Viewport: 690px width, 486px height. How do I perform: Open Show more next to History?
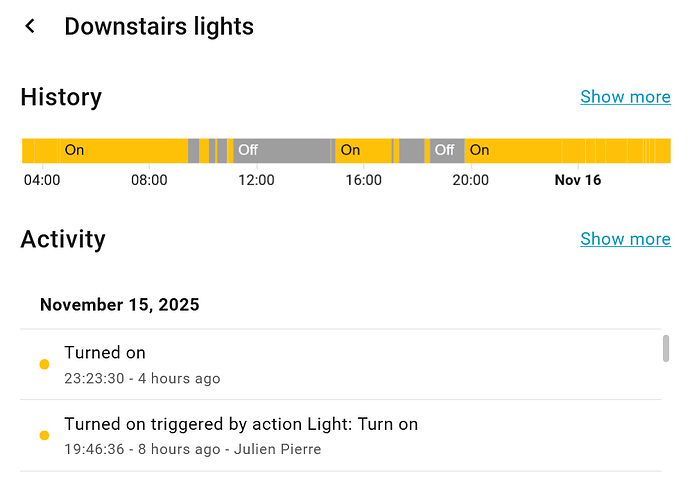pos(625,97)
